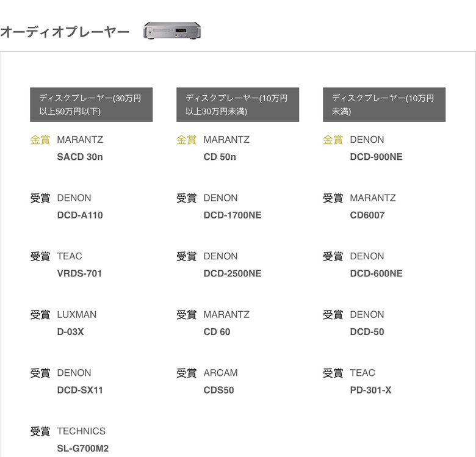Click the 10万円未満 disc player header
This screenshot has height=457, width=476.
point(384,105)
